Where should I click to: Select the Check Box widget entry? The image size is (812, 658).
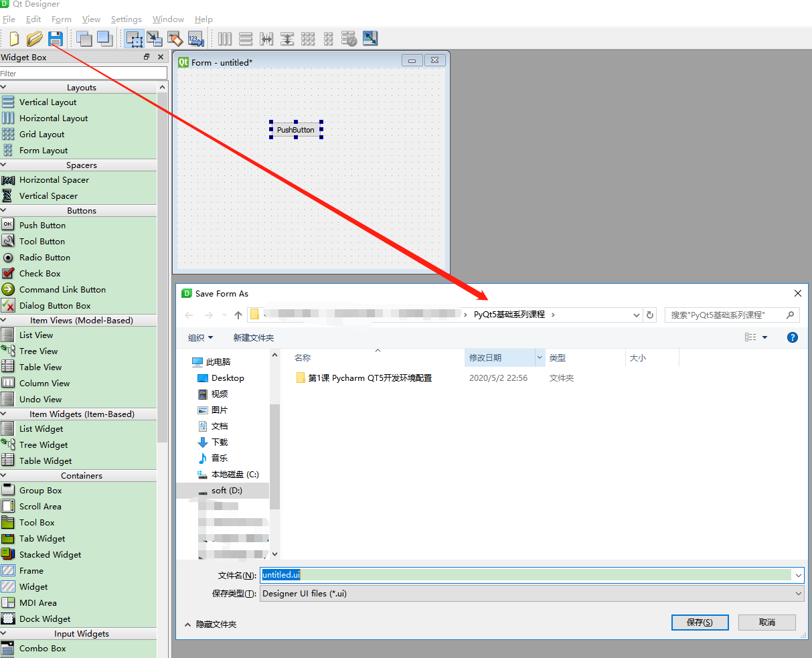(x=40, y=273)
